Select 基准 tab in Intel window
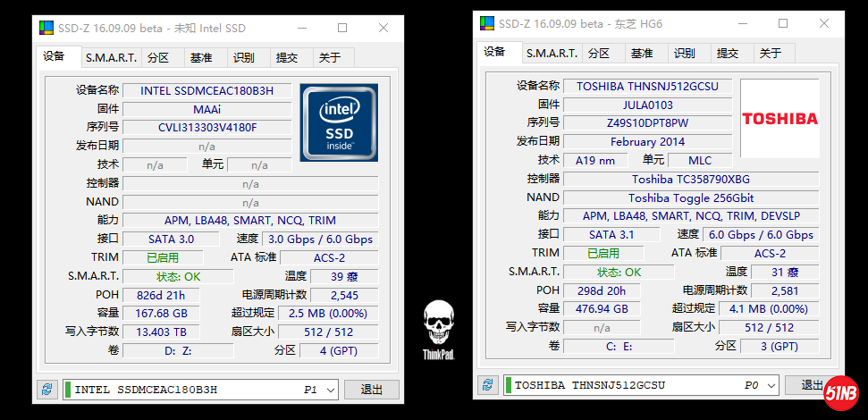Screen dimensions: 868x420 click(x=201, y=58)
